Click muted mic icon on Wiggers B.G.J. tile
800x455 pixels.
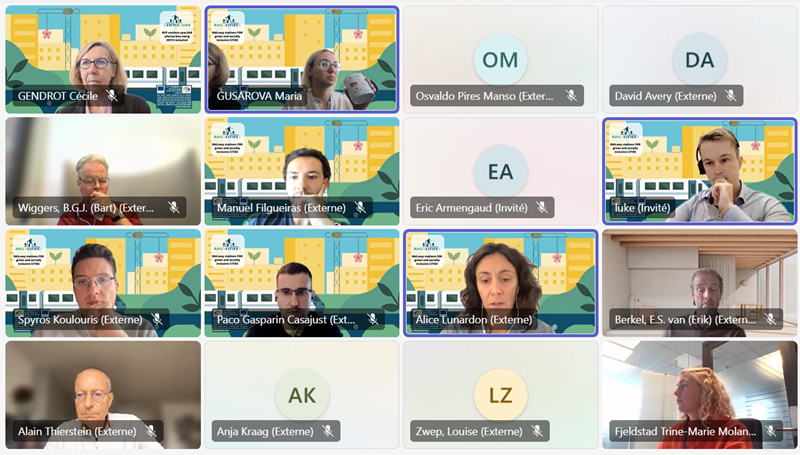(x=174, y=207)
